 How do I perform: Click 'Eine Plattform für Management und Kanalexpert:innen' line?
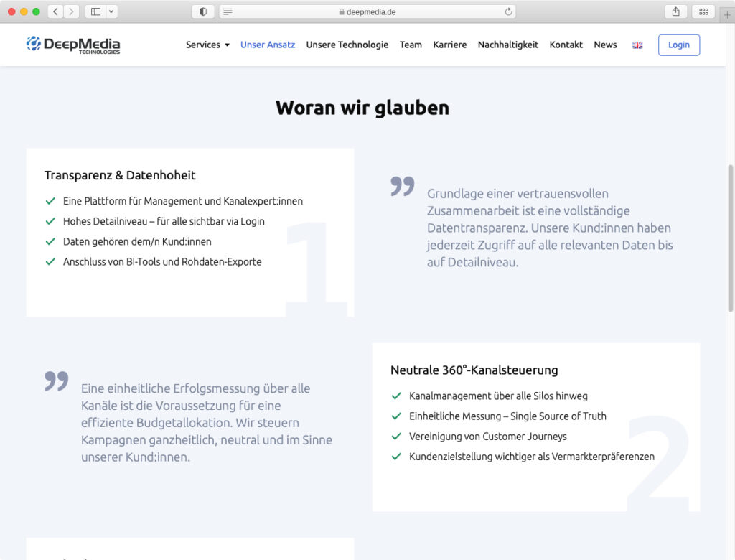183,201
